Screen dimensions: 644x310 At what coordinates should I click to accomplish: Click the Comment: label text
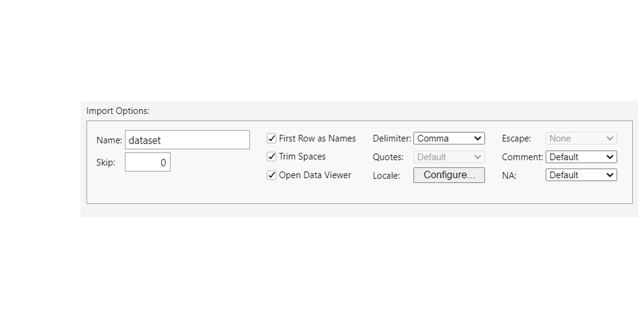point(522,157)
